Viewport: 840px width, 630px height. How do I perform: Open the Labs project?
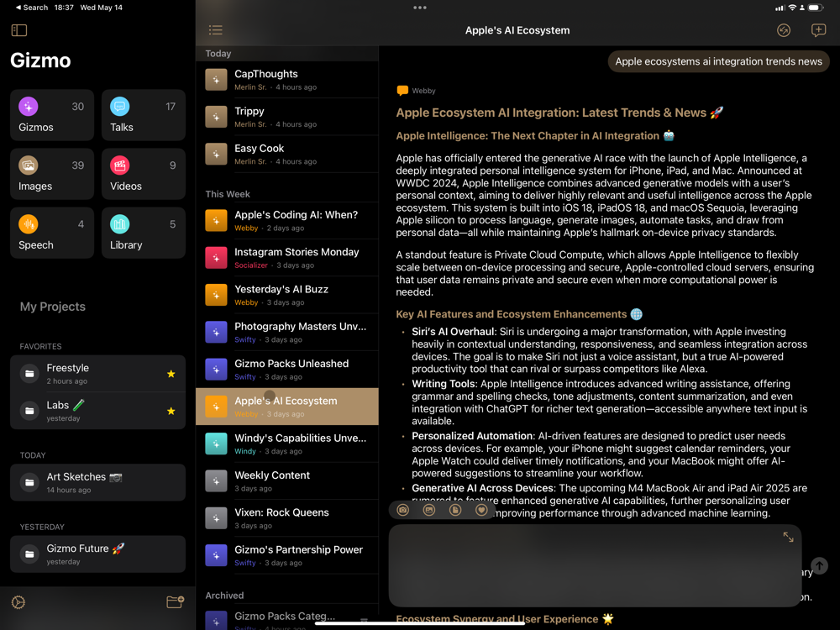click(x=97, y=411)
